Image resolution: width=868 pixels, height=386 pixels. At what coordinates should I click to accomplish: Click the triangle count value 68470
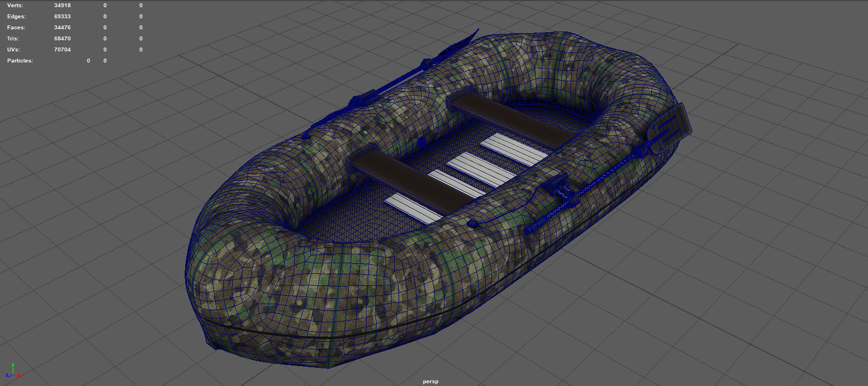click(62, 39)
